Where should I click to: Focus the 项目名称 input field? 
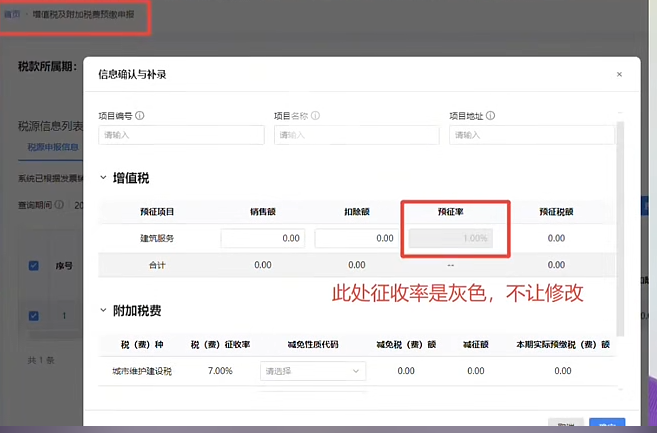tap(356, 135)
